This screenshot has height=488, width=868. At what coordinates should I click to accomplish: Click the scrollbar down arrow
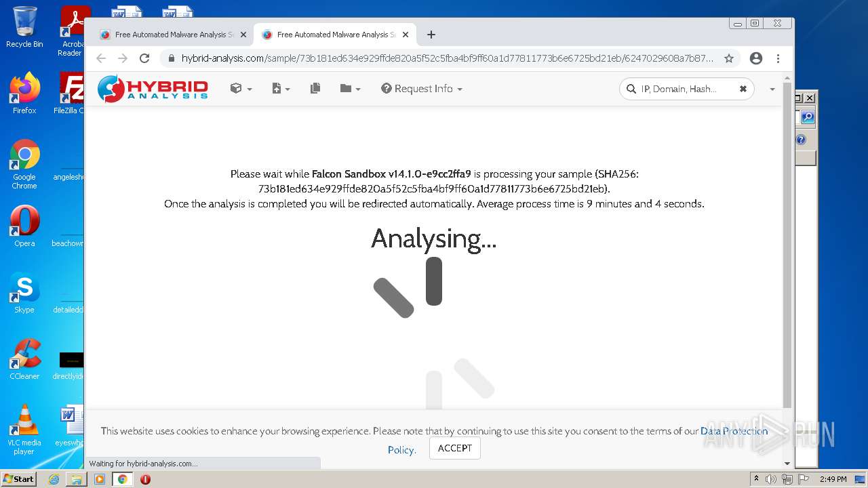pos(787,464)
